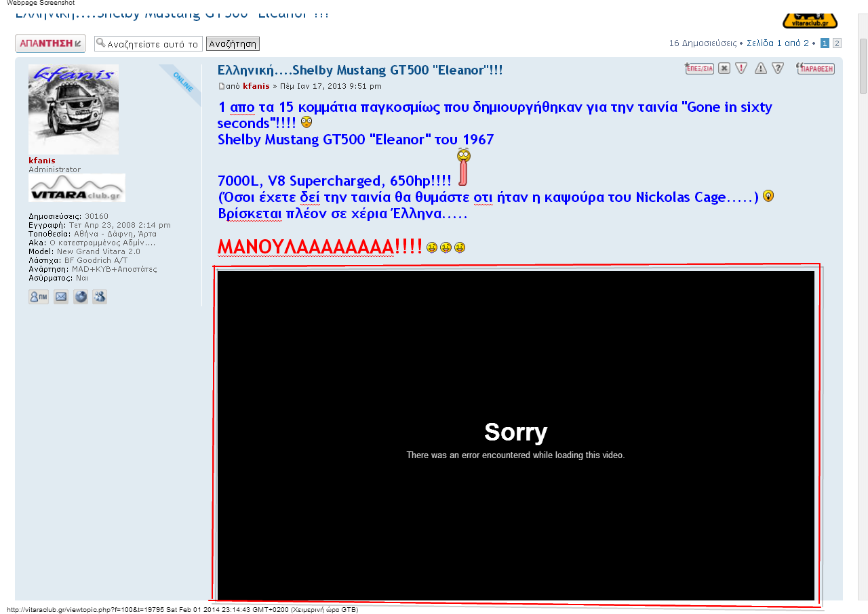This screenshot has height=614, width=868.
Task: Report post with red exclamation triangle icon
Action: click(741, 68)
